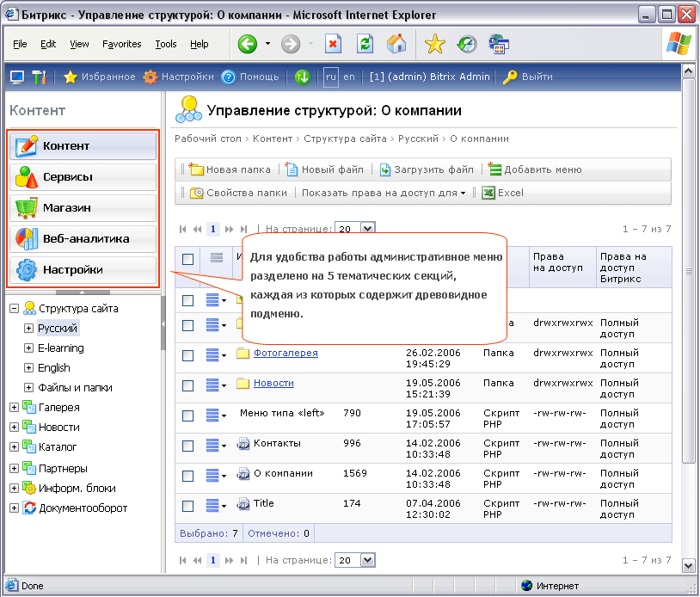This screenshot has height=597, width=700.
Task: Check the box for Новости row
Action: click(x=188, y=385)
